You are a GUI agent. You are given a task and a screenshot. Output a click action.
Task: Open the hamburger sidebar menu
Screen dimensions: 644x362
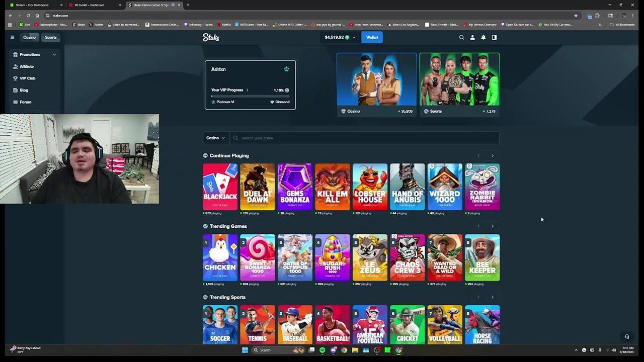click(x=12, y=37)
